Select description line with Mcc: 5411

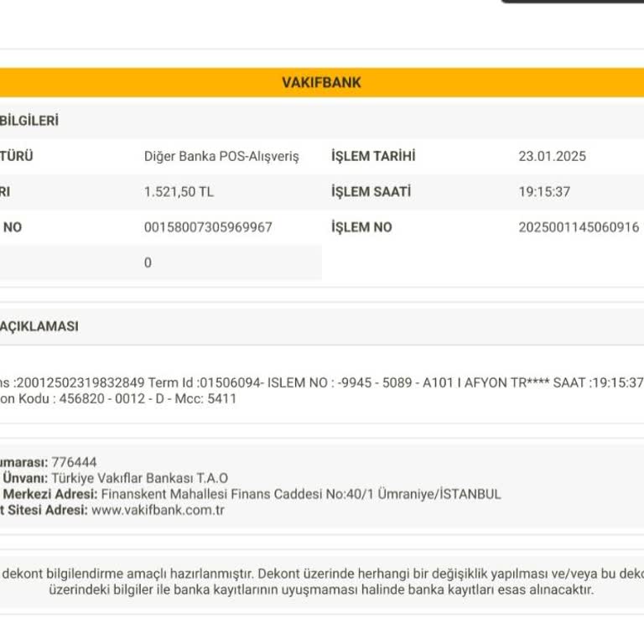(118, 399)
